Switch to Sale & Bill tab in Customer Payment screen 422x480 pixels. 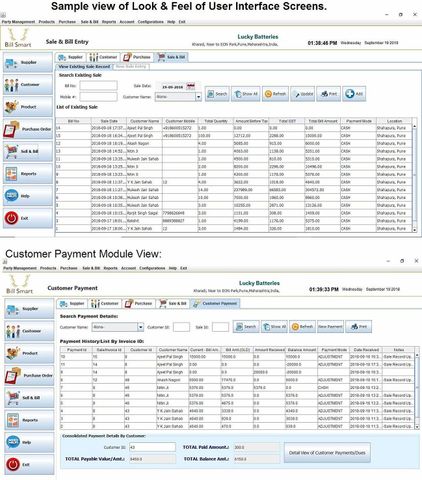pos(173,304)
